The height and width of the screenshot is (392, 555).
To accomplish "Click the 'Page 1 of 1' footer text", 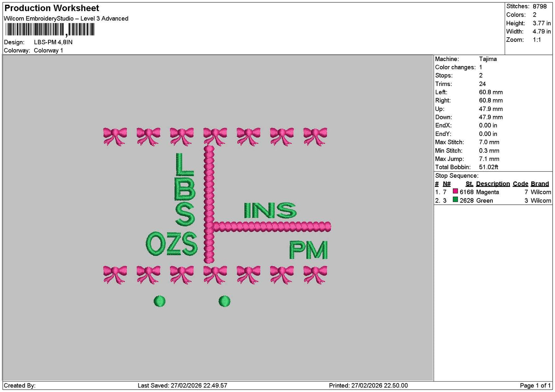I will point(535,385).
